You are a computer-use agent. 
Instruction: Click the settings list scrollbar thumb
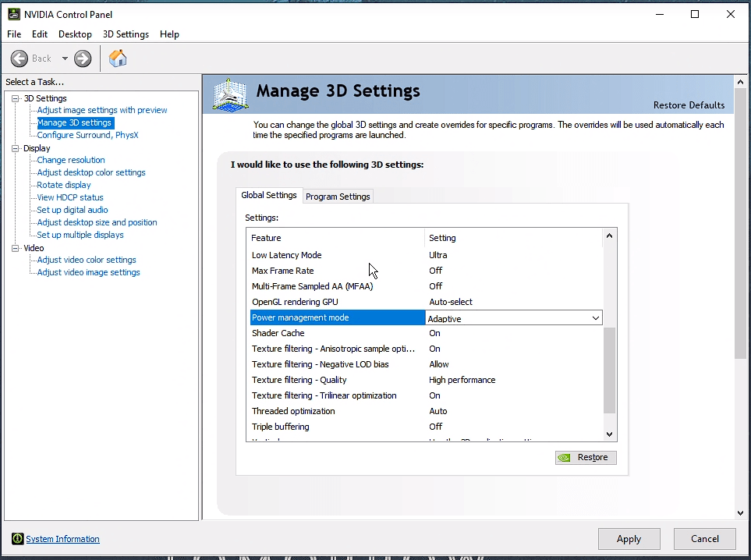point(609,370)
